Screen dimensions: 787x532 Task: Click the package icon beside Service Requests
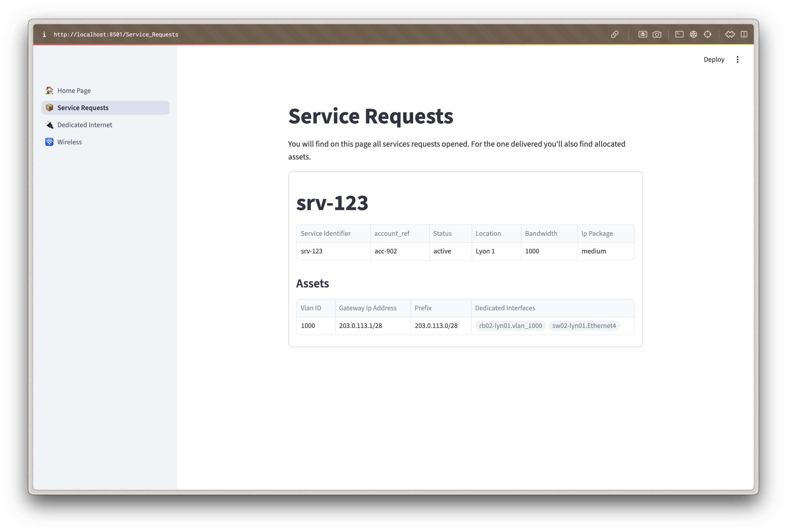click(x=49, y=108)
